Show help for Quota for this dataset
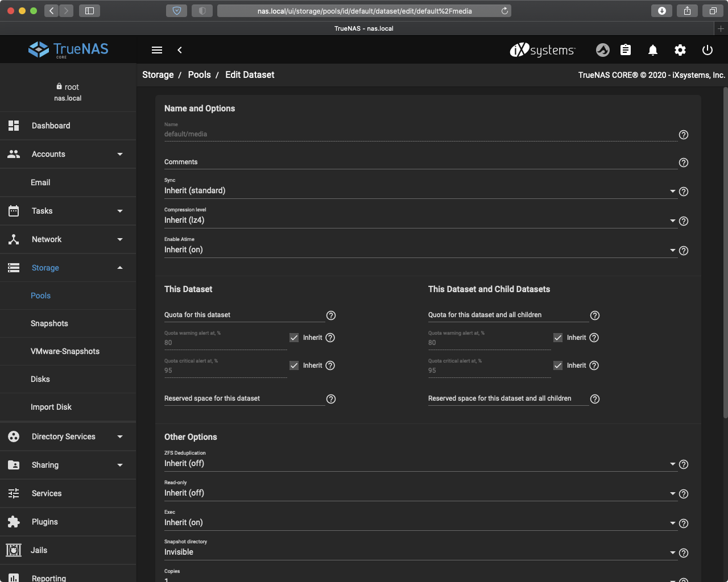The height and width of the screenshot is (582, 728). pos(331,315)
